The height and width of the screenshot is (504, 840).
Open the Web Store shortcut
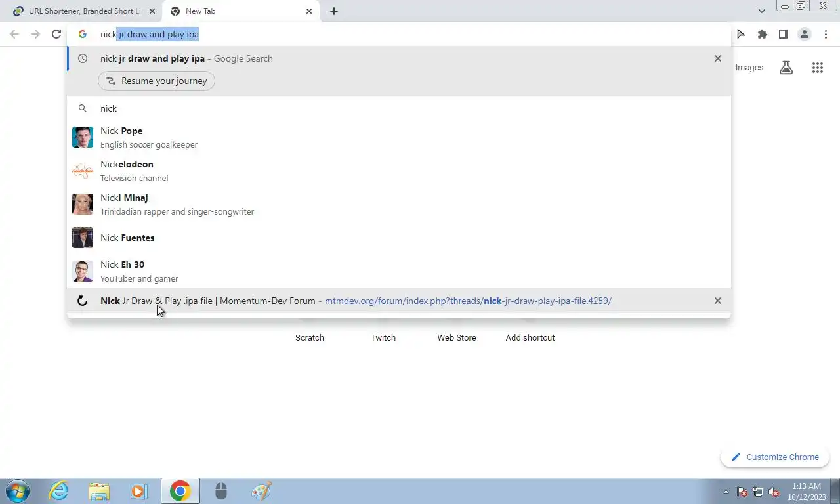tap(457, 337)
